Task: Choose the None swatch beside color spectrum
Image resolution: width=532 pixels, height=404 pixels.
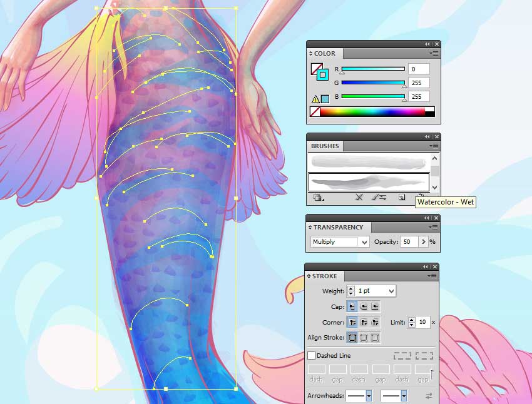Action: [315, 111]
